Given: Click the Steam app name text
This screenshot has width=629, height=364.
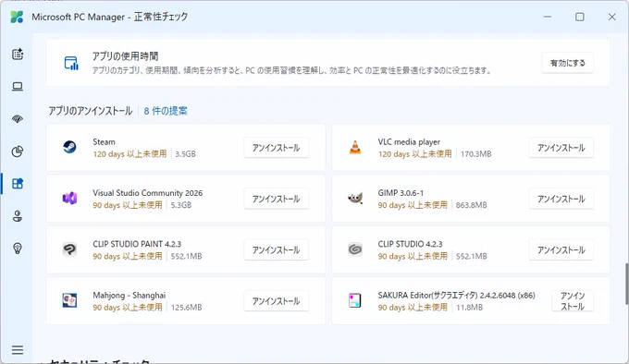Looking at the screenshot, I should [104, 141].
